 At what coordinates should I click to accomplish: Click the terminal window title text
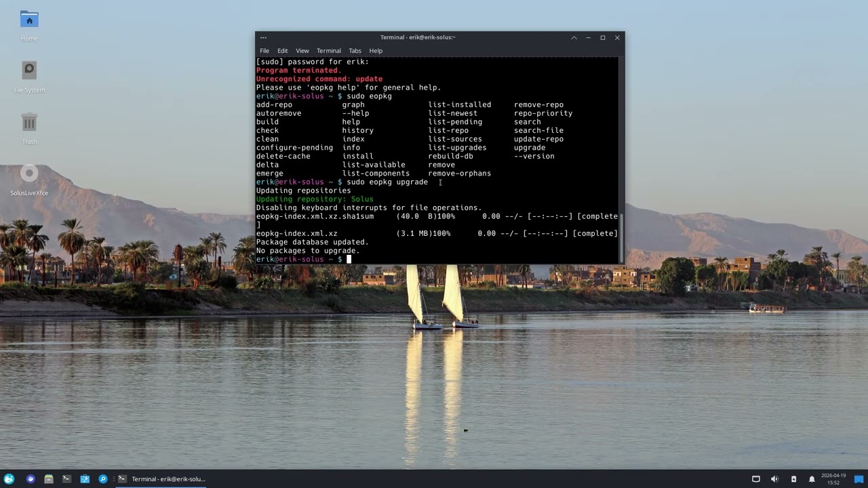pyautogui.click(x=418, y=37)
